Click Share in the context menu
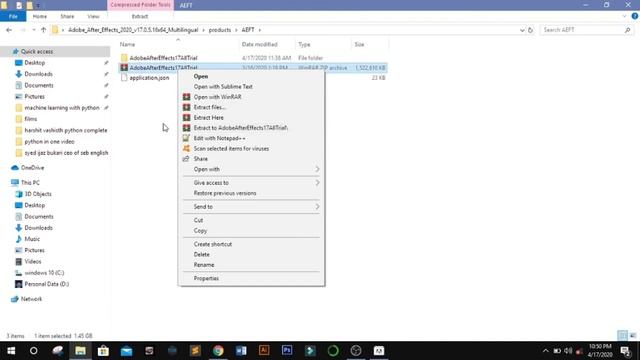 click(251, 159)
